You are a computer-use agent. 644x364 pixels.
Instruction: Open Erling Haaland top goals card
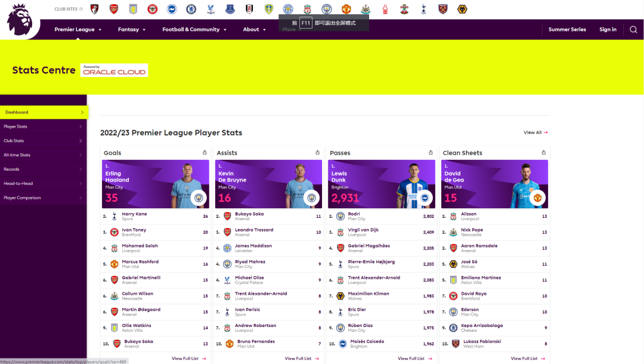tap(155, 184)
